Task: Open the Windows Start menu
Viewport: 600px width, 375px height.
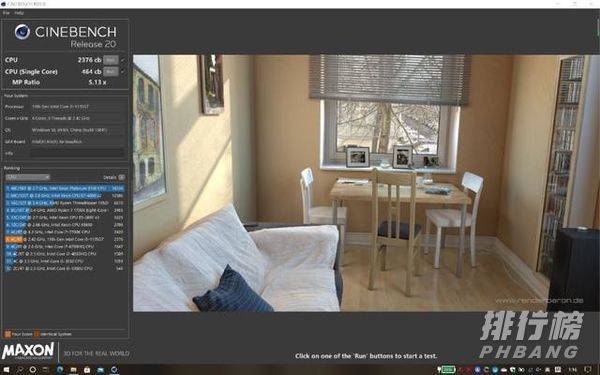Action: 6,370
